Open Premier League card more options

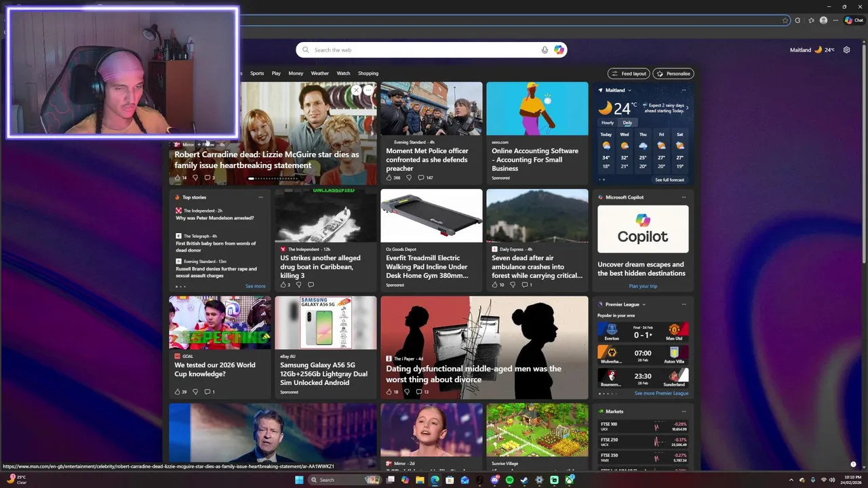(x=684, y=304)
